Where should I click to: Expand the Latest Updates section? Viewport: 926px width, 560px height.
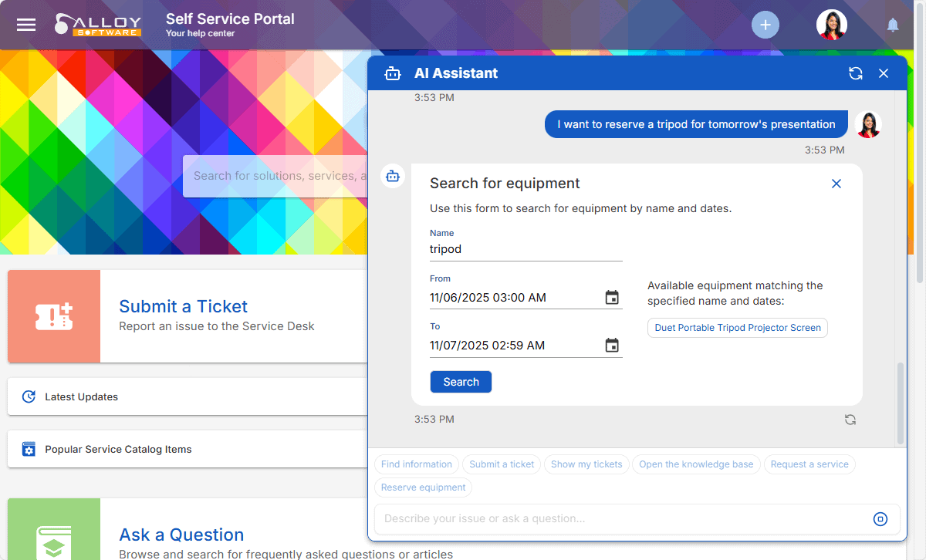(81, 396)
